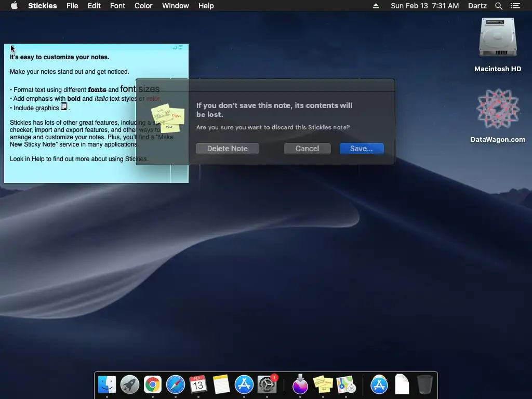Viewport: 532px width, 399px height.
Task: Open the Font menu
Action: tap(117, 6)
